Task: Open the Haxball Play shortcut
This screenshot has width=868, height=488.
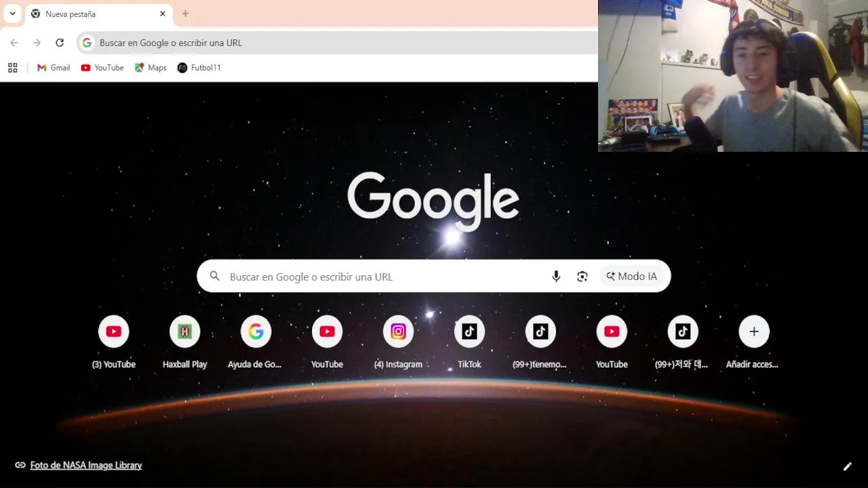Action: coord(185,343)
